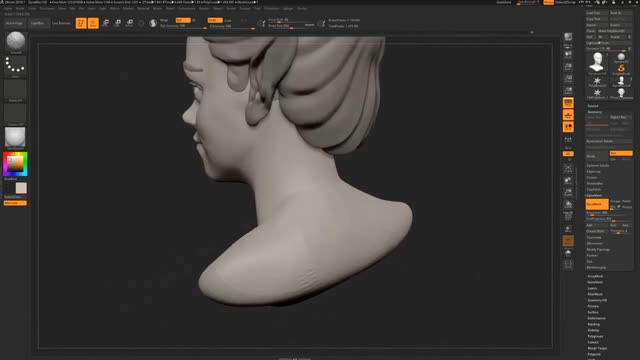
Task: Click the Solo mode icon
Action: tap(568, 253)
